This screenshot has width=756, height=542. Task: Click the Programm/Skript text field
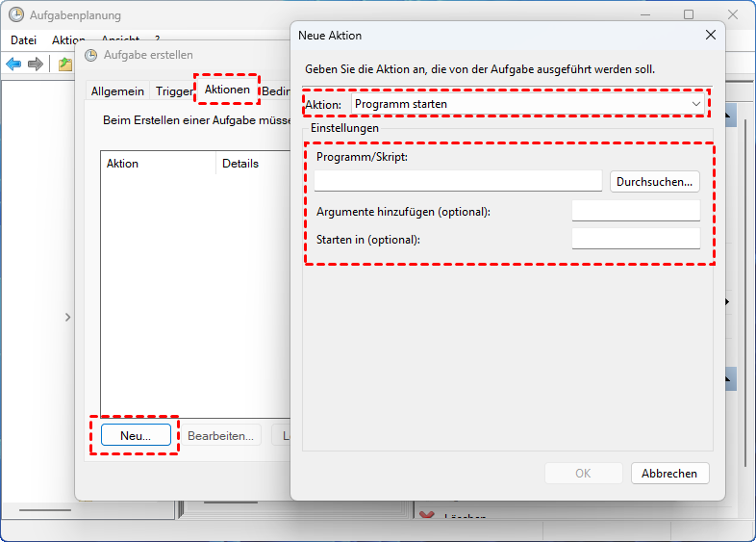click(458, 181)
